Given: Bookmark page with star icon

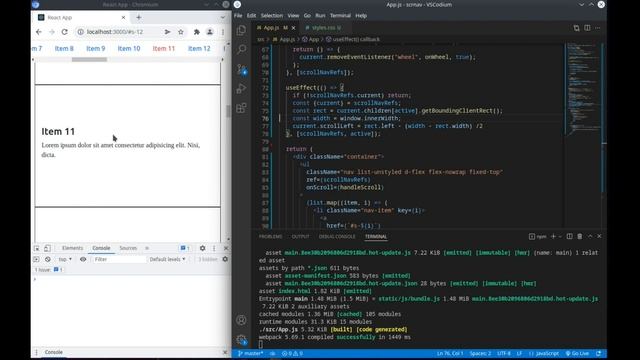Looking at the screenshot, I should pos(181,32).
